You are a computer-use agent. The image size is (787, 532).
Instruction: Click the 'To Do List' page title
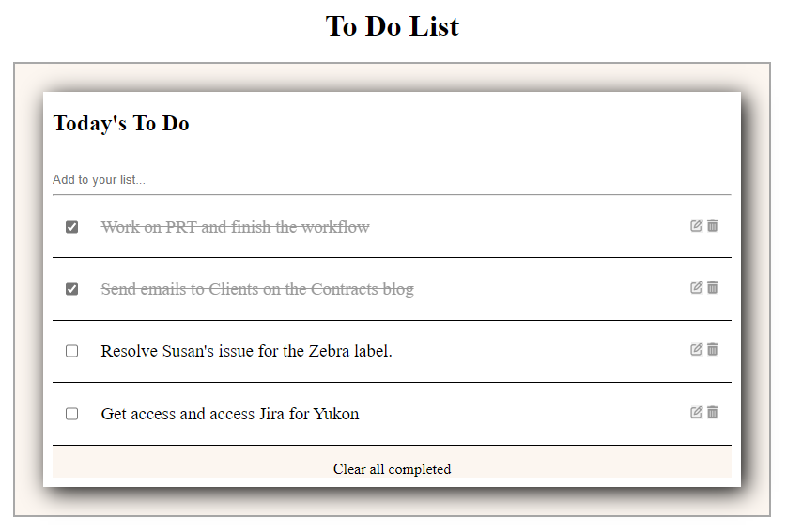point(392,26)
